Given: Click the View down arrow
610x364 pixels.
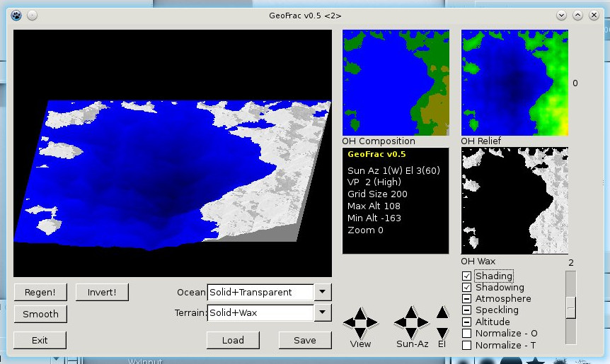Looking at the screenshot, I should click(360, 333).
